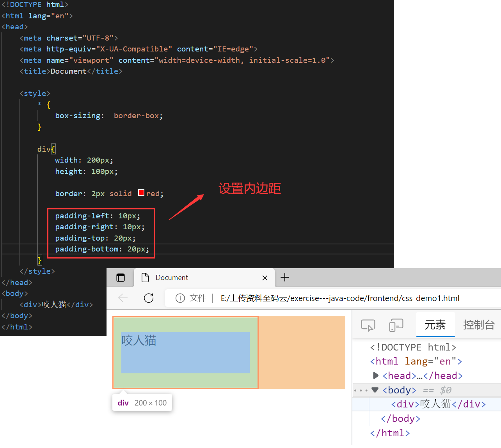The image size is (501, 448).
Task: Click the 咬人猫 text in rendered page
Action: pyautogui.click(x=139, y=340)
